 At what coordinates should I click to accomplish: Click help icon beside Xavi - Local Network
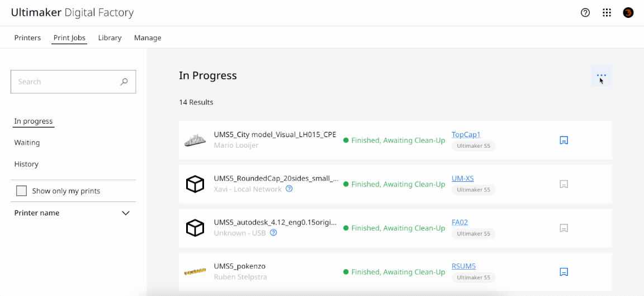tap(289, 189)
